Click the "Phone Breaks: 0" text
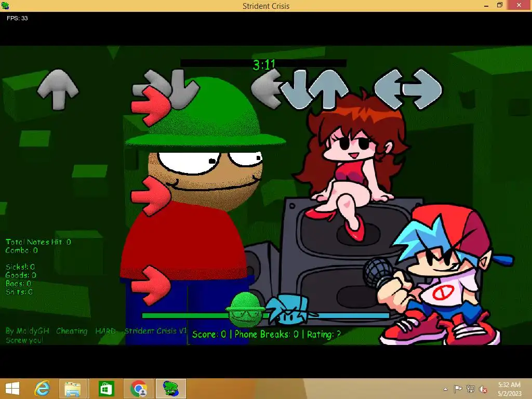This screenshot has height=399, width=532. coord(267,335)
